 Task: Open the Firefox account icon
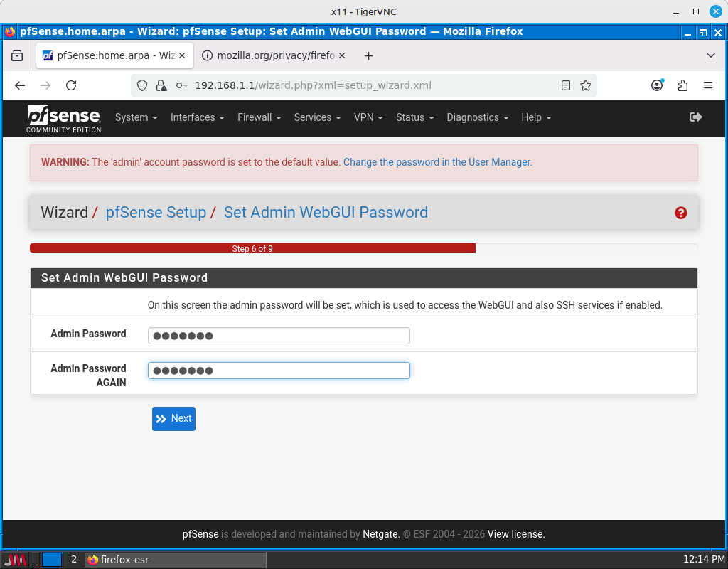[657, 85]
